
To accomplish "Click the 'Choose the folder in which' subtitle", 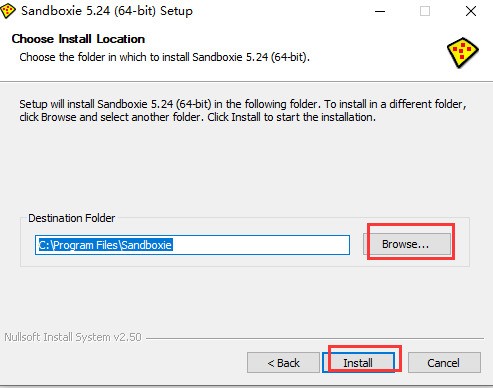I will pyautogui.click(x=164, y=57).
